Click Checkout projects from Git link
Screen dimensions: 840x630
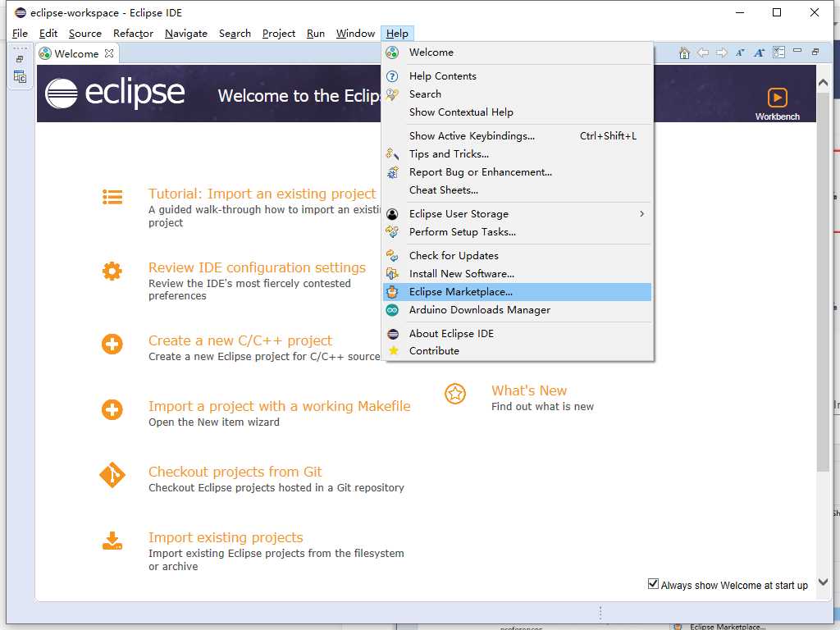[x=235, y=472]
